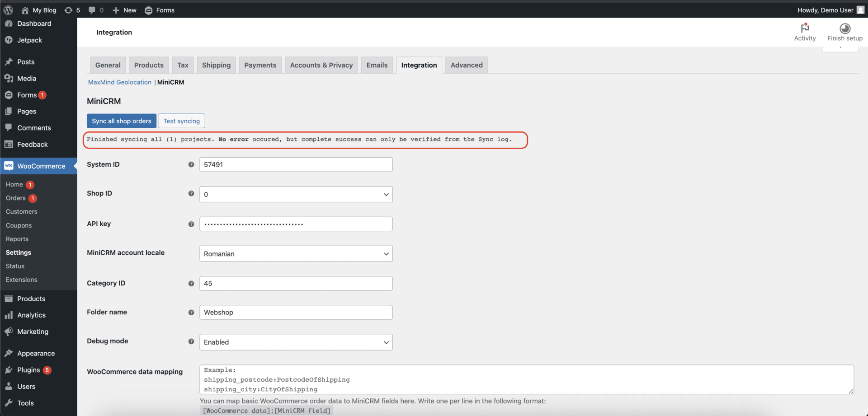Switch to the Products settings tab
868x416 pixels.
[x=149, y=65]
